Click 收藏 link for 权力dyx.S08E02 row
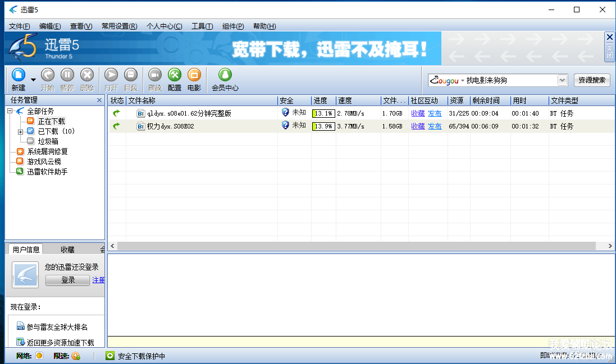616x364 pixels. click(418, 126)
